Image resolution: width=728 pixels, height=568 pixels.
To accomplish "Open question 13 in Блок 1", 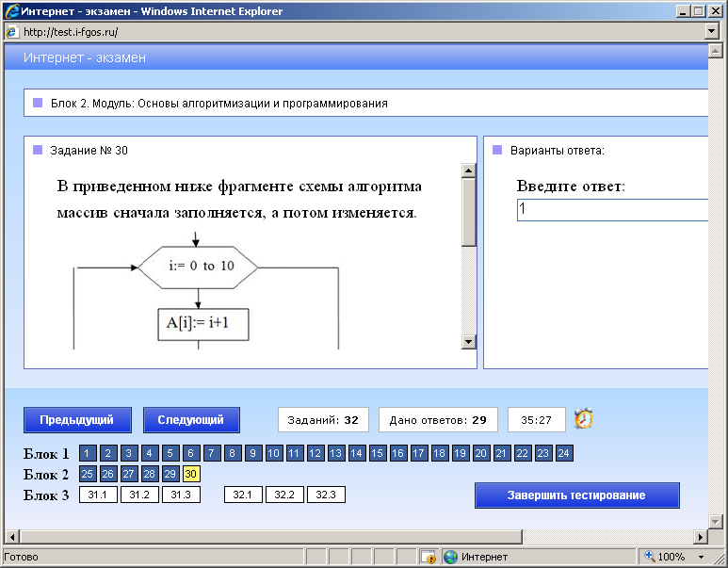I will pyautogui.click(x=336, y=453).
